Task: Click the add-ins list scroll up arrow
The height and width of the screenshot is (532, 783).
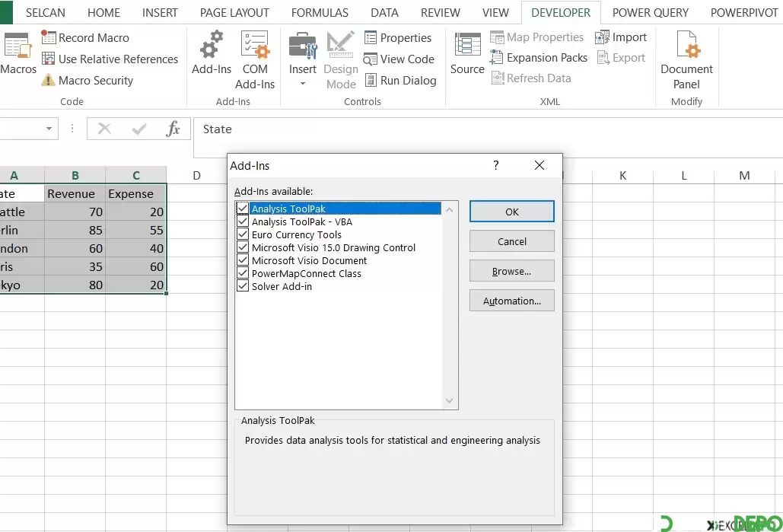Action: 450,210
